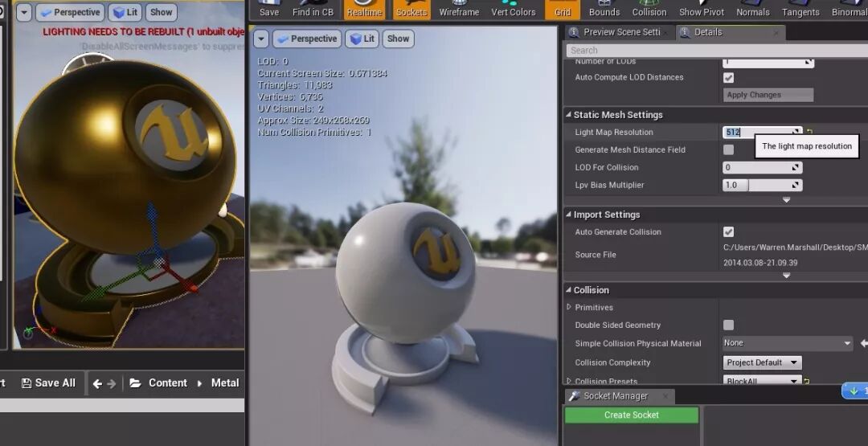Toggle Vert Colors display
The height and width of the screenshot is (446, 868).
click(x=513, y=9)
